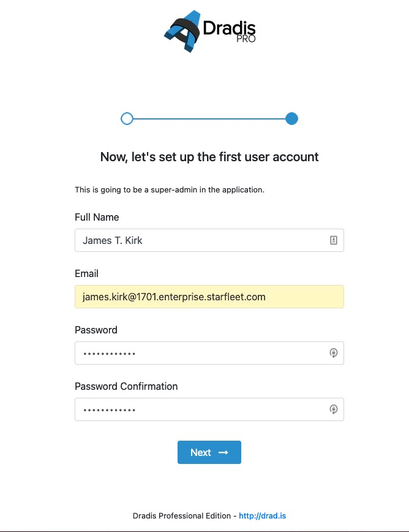Click the Next button
The width and height of the screenshot is (409, 532).
point(209,452)
